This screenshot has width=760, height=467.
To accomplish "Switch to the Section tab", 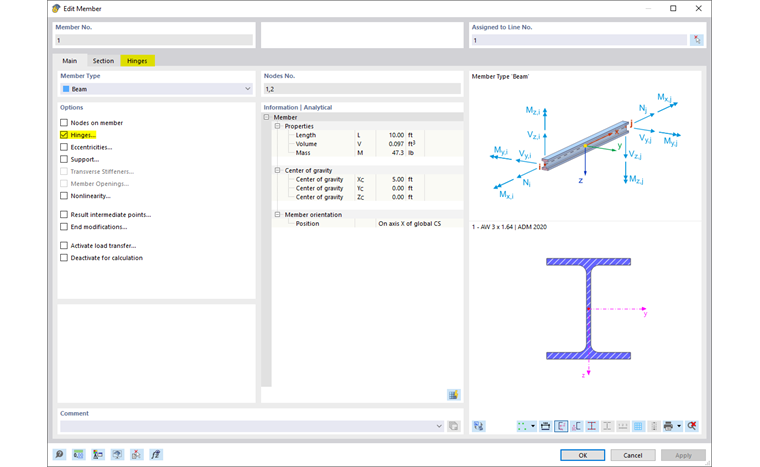I will coord(103,61).
